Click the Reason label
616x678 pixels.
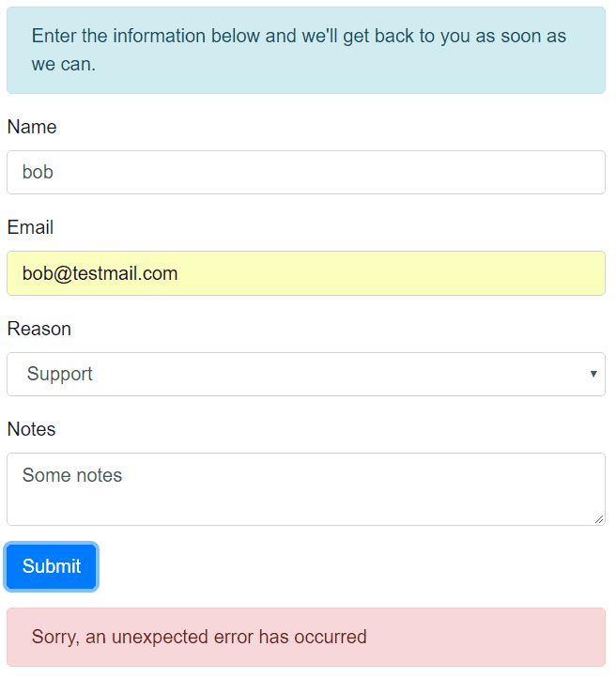click(x=38, y=329)
